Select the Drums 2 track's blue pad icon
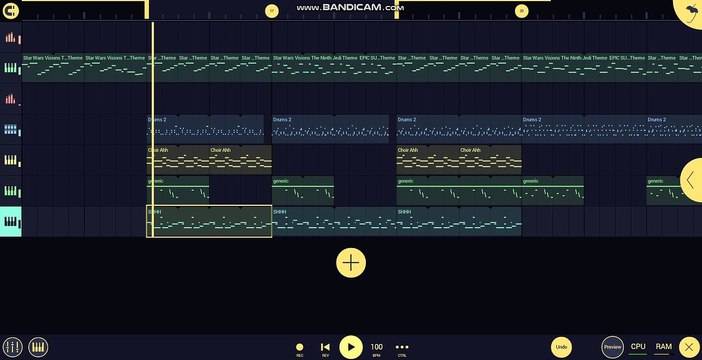The width and height of the screenshot is (702, 360). [11, 130]
